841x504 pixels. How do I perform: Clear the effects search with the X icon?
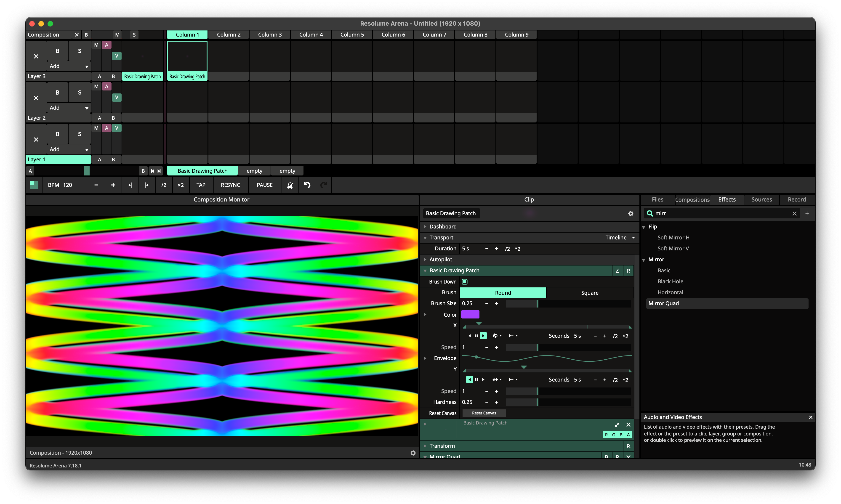point(794,213)
